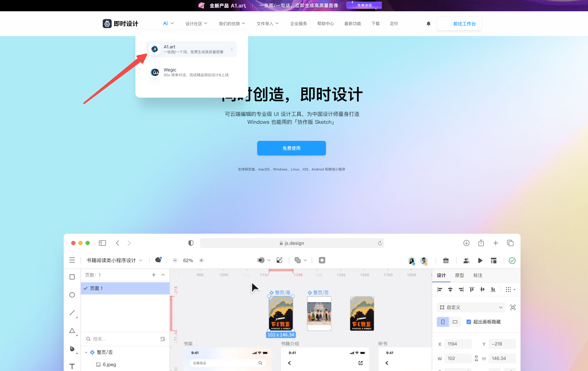Switch to the 原型 tab
Image resolution: width=588 pixels, height=371 pixels.
pos(459,275)
